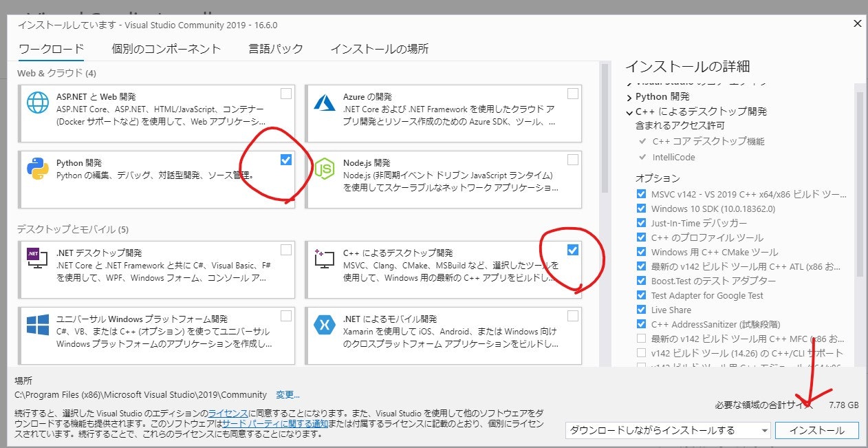Check the Node.js 開発 workload checkbox
This screenshot has height=448, width=868.
point(573,160)
